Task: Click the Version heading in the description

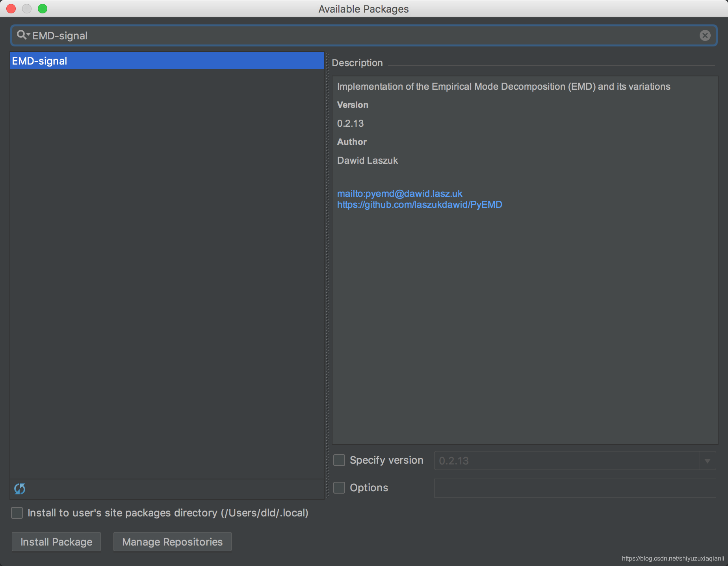Action: (x=353, y=105)
